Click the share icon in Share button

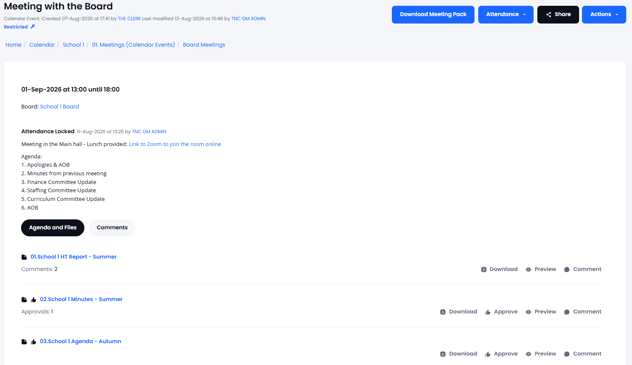549,15
